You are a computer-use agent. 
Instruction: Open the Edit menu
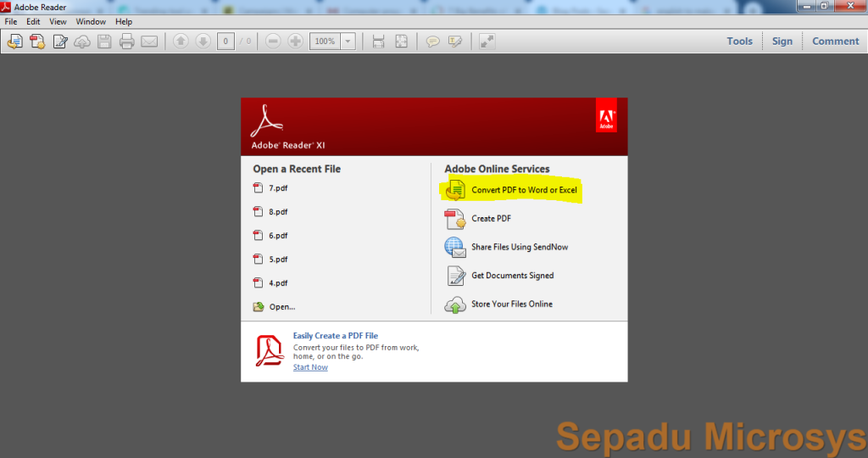pos(33,21)
